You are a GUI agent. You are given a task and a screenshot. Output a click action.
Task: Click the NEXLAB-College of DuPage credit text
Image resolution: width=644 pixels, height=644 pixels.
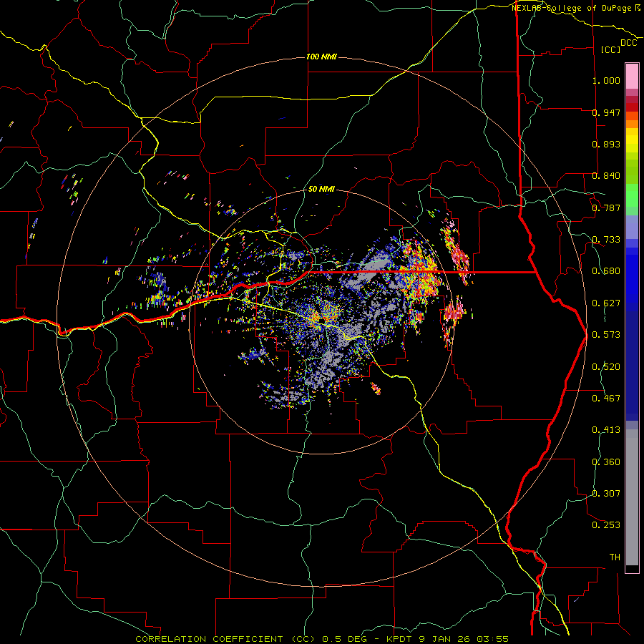[572, 8]
